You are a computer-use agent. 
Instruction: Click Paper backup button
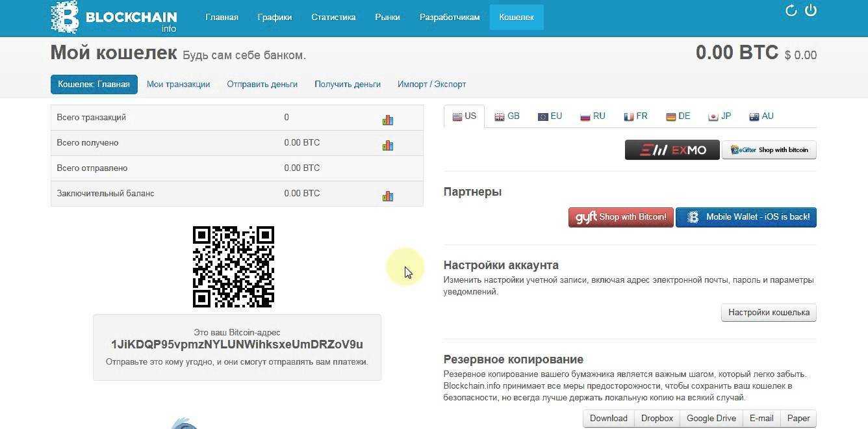[x=798, y=419]
